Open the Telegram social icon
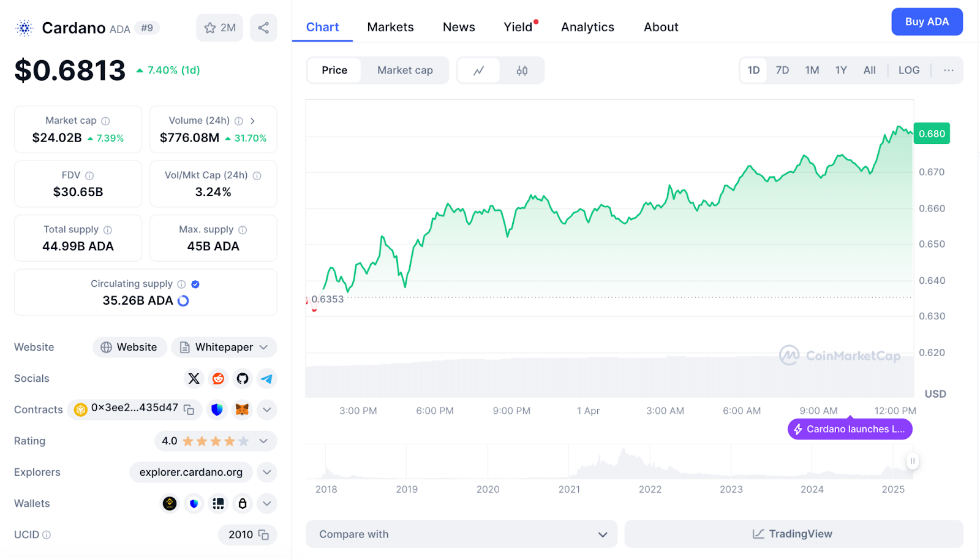Viewport: 980px width, 559px height. tap(266, 379)
